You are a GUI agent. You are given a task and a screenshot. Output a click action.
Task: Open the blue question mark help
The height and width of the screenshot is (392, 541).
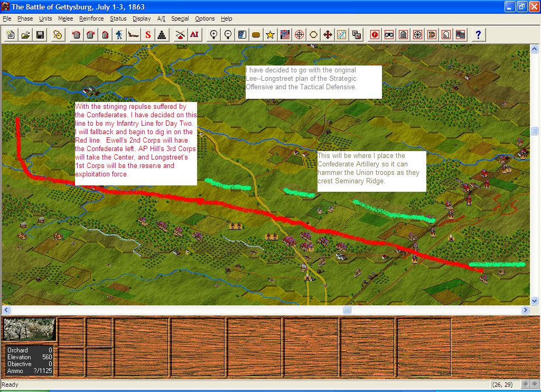click(x=478, y=34)
